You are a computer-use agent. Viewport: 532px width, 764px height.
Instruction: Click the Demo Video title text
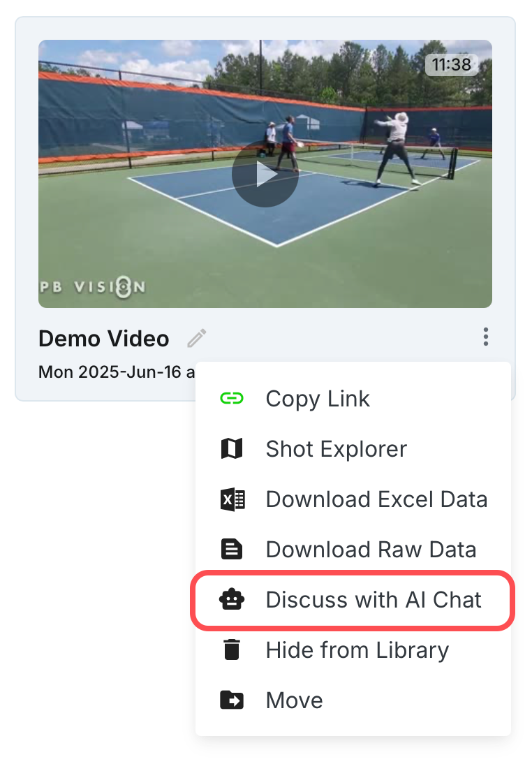(x=104, y=339)
